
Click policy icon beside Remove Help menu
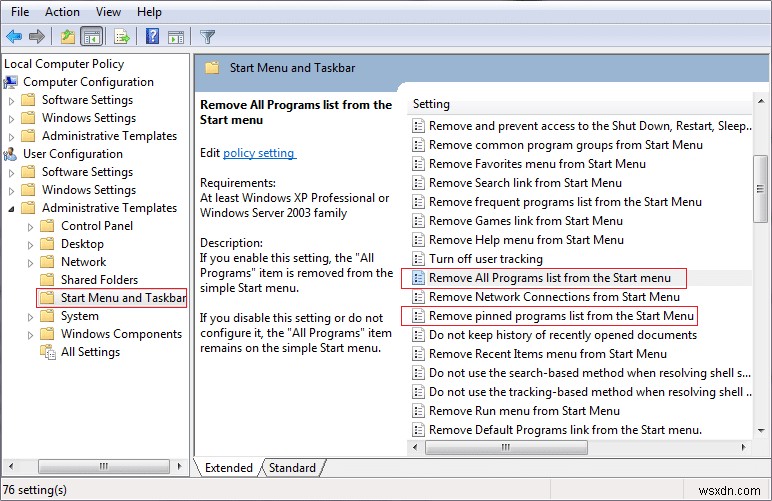[x=418, y=240]
